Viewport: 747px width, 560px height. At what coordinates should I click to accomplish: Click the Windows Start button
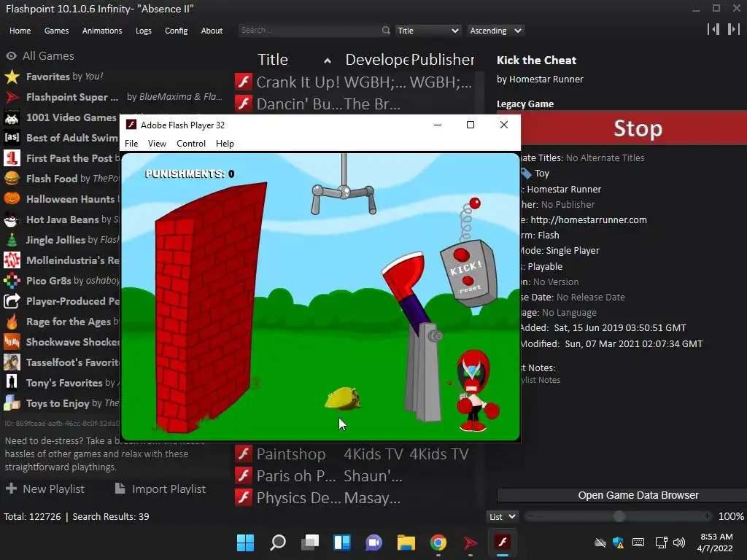click(245, 542)
